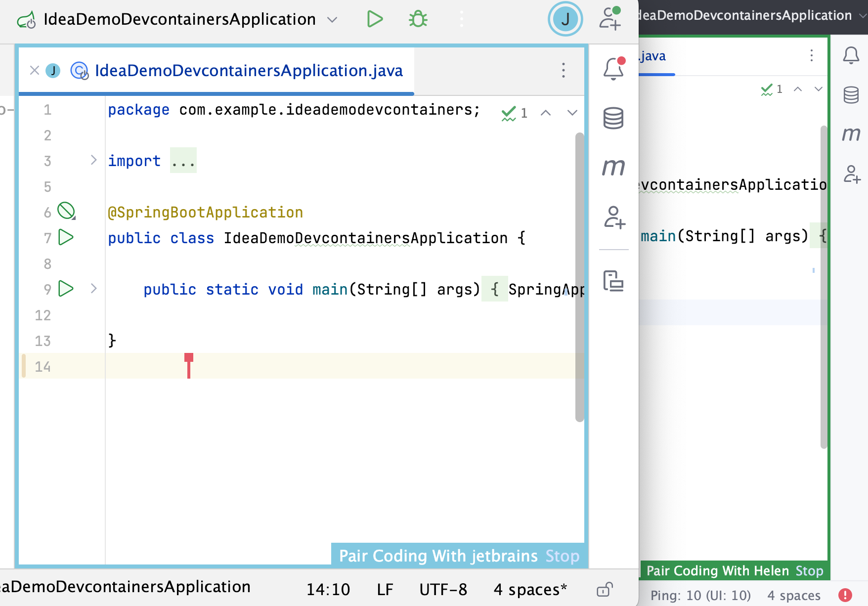Open the Database tool window
This screenshot has width=868, height=606.
click(613, 118)
